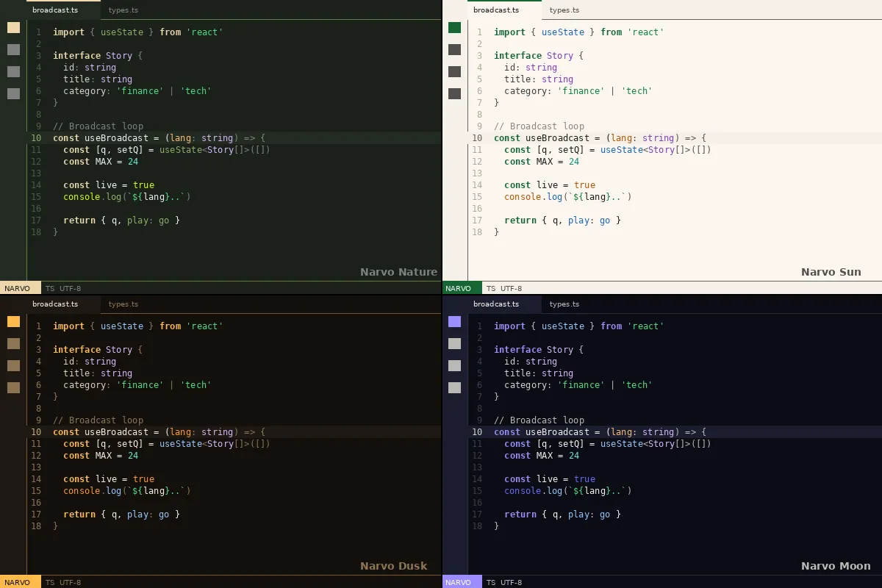Viewport: 882px width, 588px height.
Task: Open broadcast.ts tab in Narvo Nature pane
Action: coord(63,10)
